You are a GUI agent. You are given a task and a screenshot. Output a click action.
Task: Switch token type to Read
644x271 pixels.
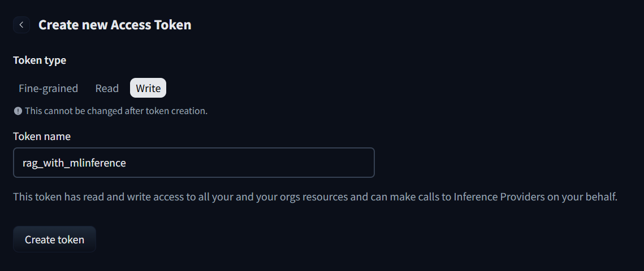pyautogui.click(x=107, y=89)
